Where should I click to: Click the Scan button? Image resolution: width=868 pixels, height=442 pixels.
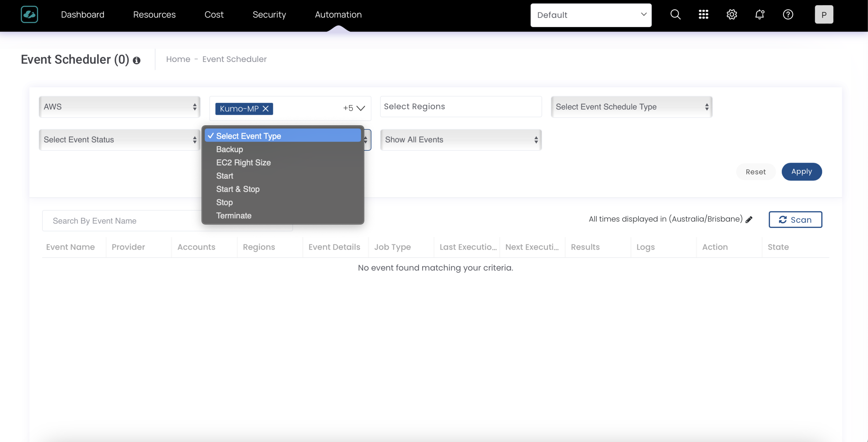(x=795, y=220)
